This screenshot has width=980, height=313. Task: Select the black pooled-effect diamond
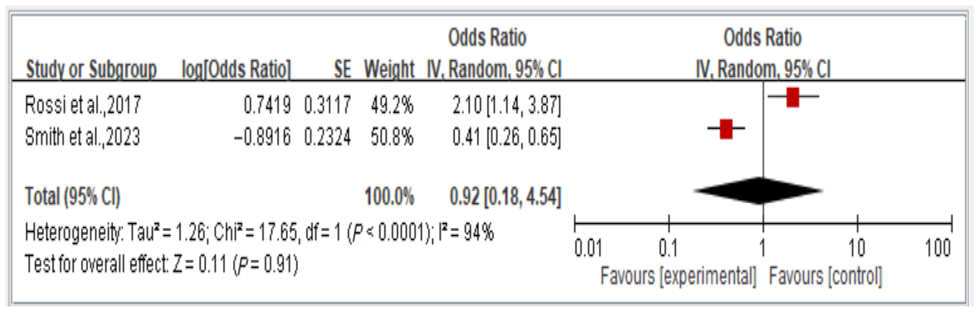pyautogui.click(x=759, y=191)
